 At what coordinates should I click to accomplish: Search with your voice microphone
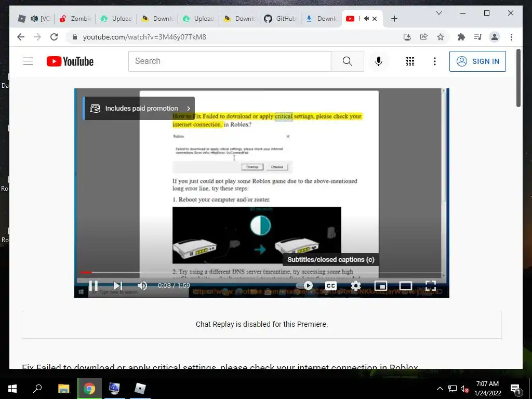(379, 61)
